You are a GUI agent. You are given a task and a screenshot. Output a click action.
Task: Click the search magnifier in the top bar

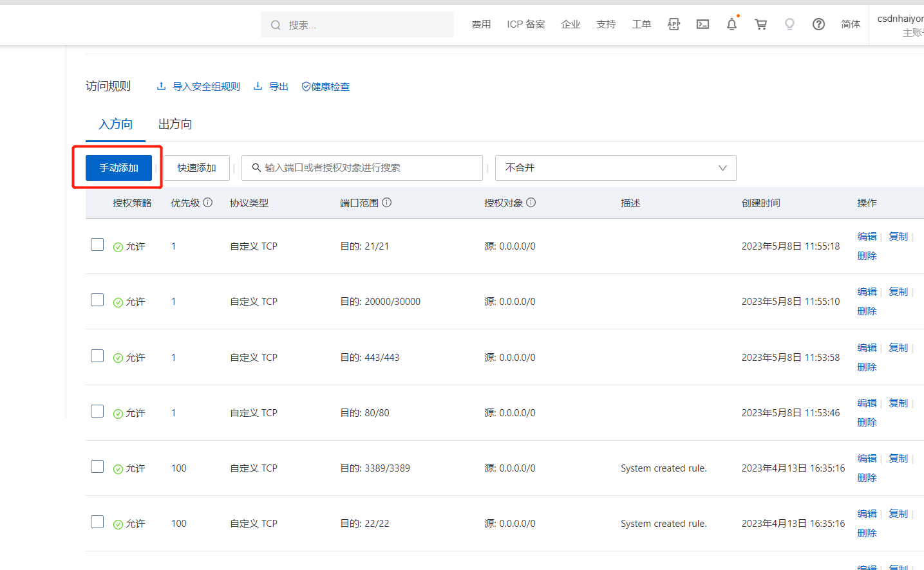click(276, 24)
